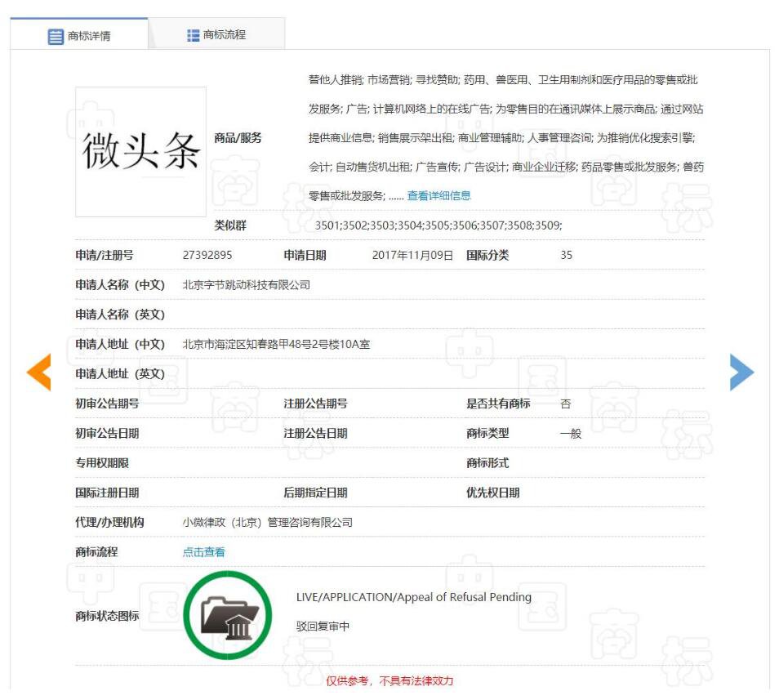
Task: Click the 国际注册日期 label
Action: click(x=107, y=493)
